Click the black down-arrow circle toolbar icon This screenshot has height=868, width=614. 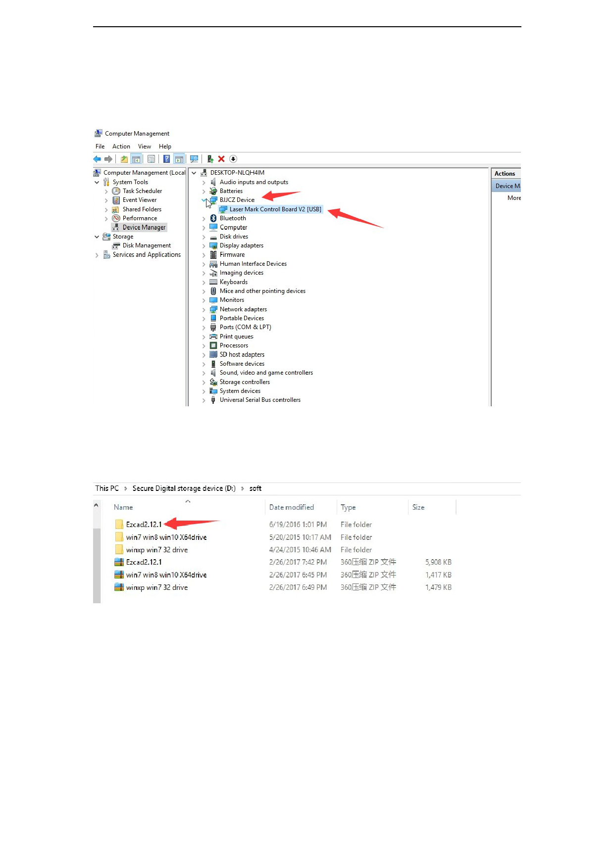pos(233,159)
